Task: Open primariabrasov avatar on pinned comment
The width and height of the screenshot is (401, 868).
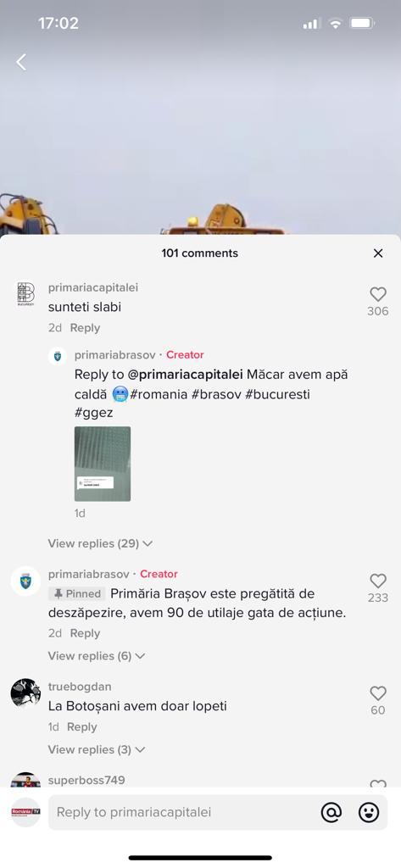Action: pyautogui.click(x=25, y=581)
